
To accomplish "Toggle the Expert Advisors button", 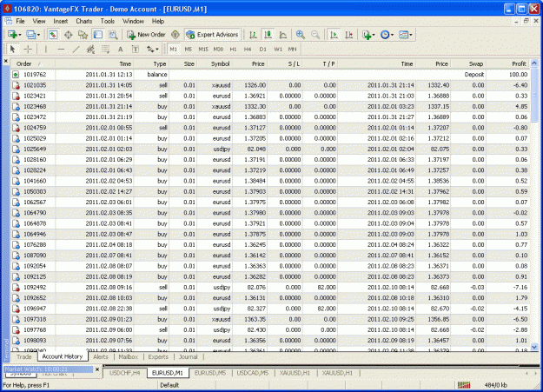I will coord(212,35).
